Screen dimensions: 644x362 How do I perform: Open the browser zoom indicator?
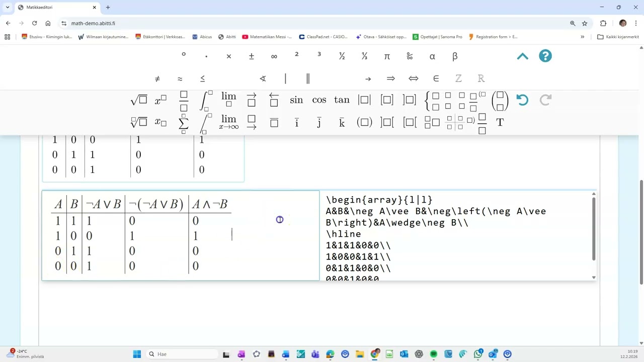pyautogui.click(x=573, y=23)
